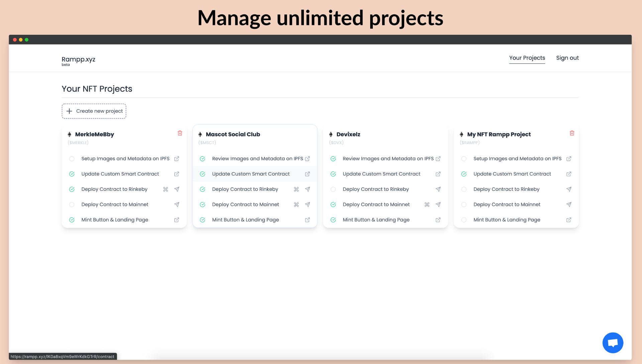
Task: Open the Devixelz project title
Action: pyautogui.click(x=348, y=134)
